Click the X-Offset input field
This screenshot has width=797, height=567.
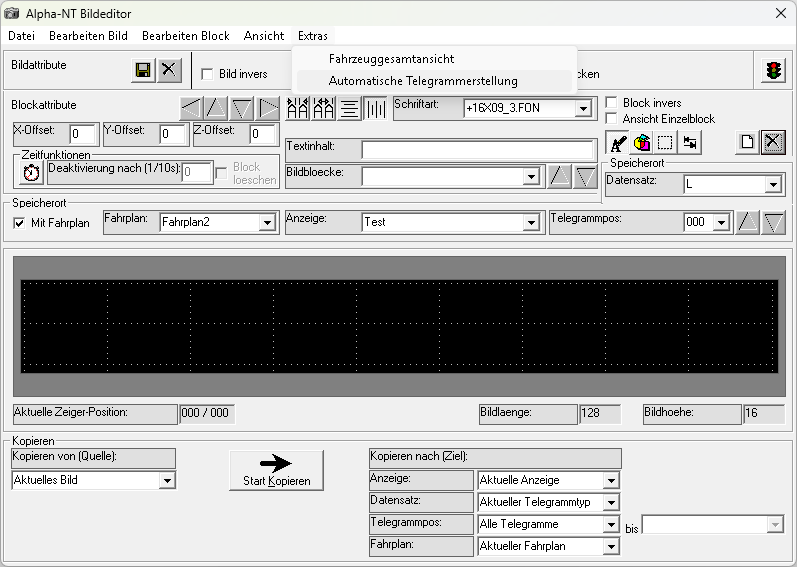coord(82,134)
